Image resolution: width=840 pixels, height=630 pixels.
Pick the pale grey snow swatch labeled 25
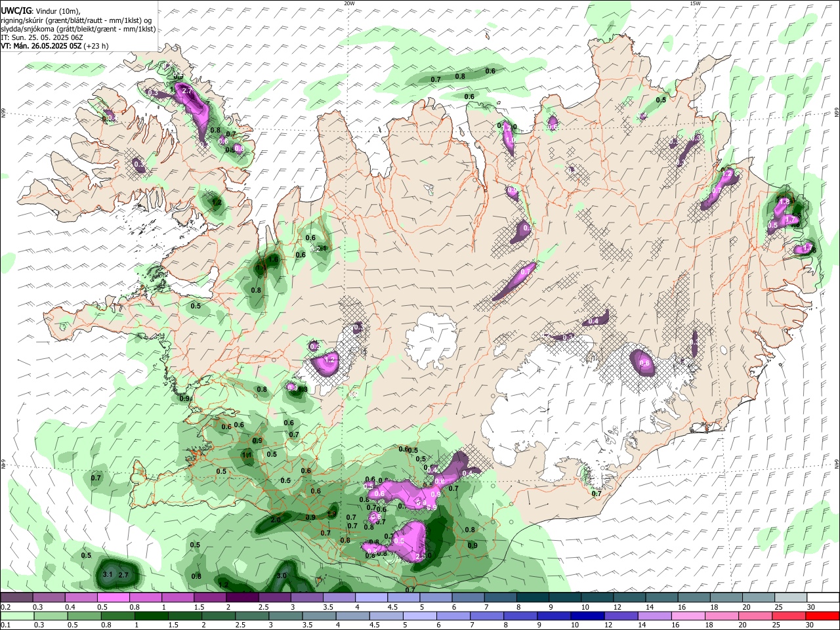790,598
